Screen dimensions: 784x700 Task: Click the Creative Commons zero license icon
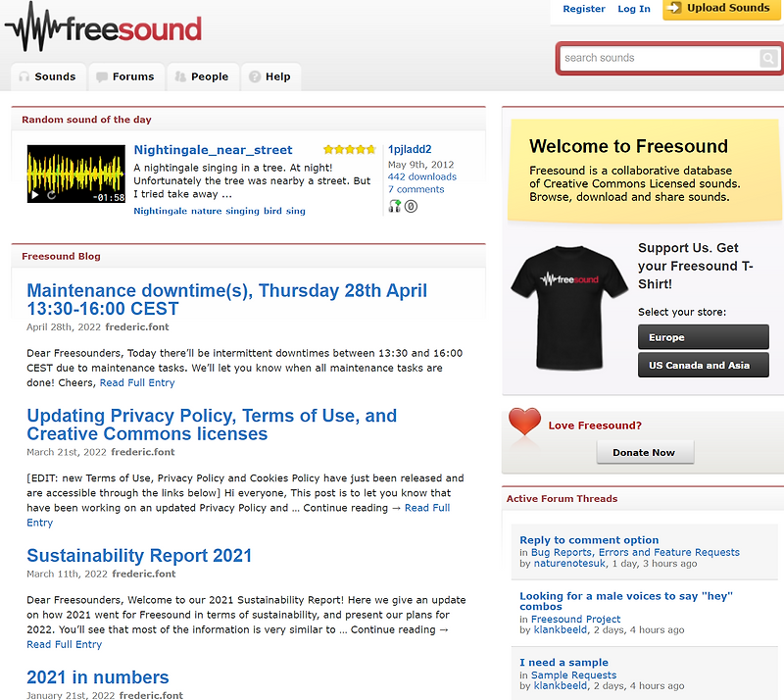[x=411, y=206]
